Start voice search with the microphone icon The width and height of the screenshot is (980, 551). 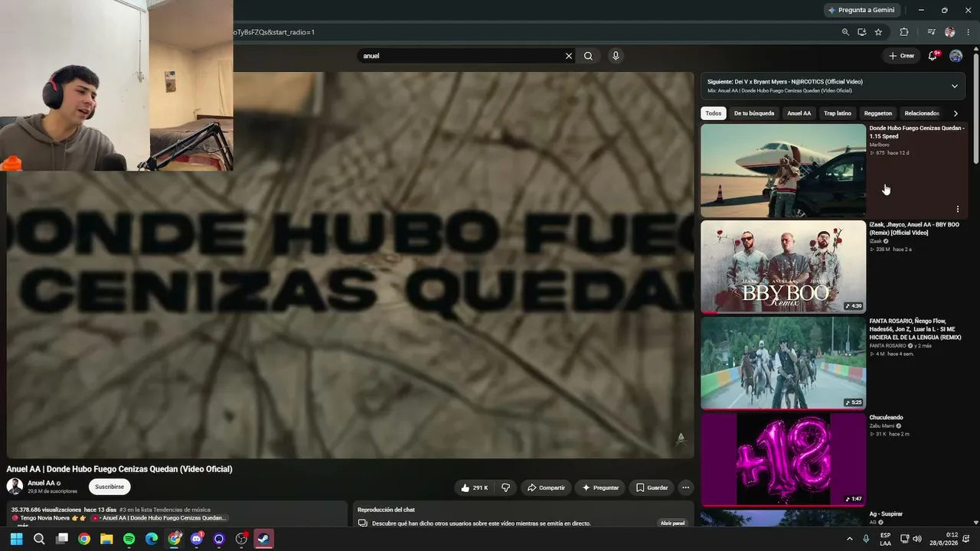[x=616, y=56]
